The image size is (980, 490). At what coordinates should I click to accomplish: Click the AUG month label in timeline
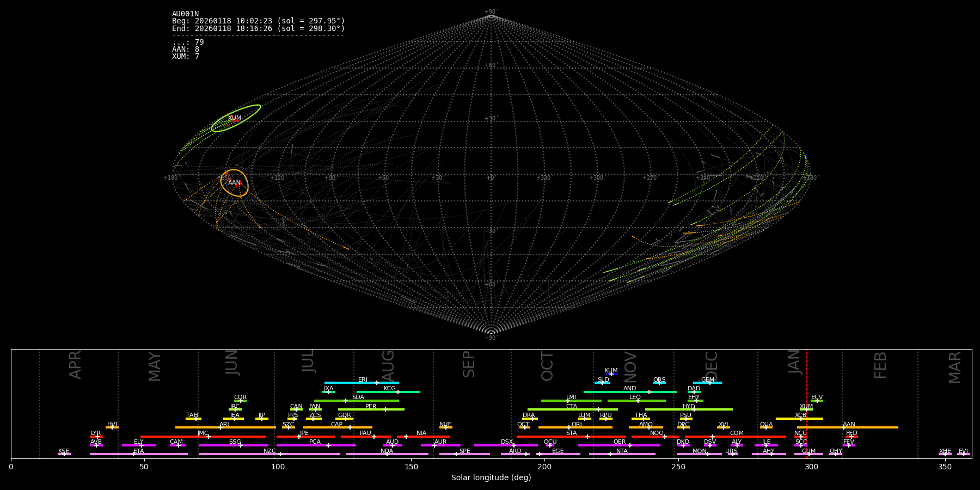point(388,365)
